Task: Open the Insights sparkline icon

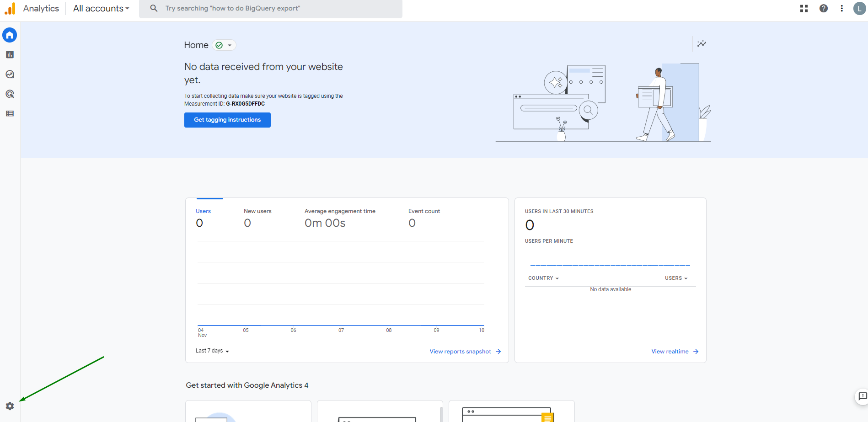Action: [702, 43]
